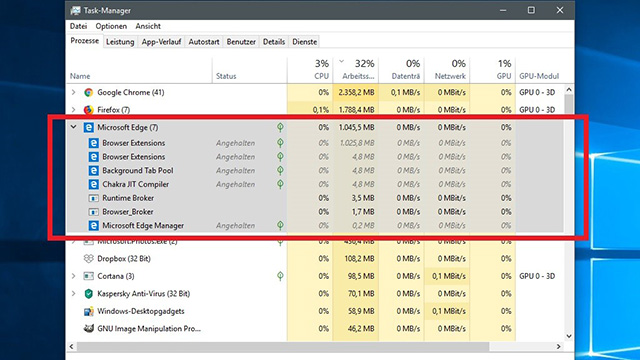Click the Kaspersky Anti-Virus shield icon
Screen dimensions: 640x360
(x=89, y=294)
